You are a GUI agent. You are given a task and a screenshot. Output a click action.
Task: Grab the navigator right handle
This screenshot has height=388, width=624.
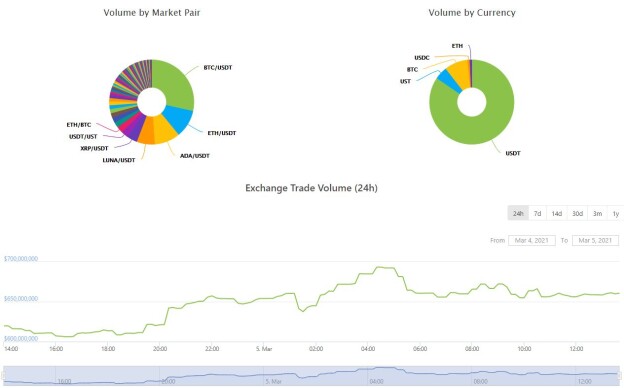(x=620, y=376)
